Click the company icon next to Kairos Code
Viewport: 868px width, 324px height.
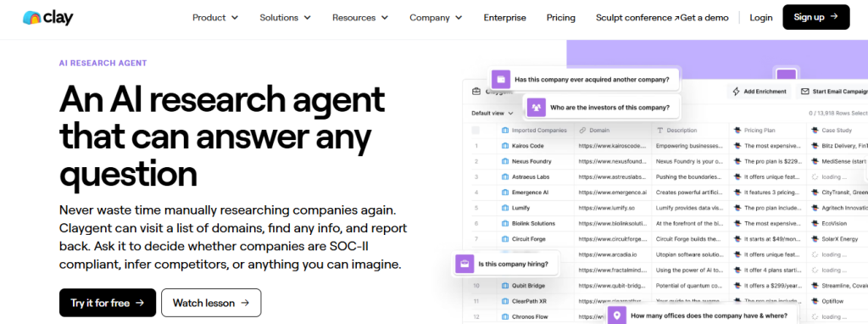tap(505, 146)
